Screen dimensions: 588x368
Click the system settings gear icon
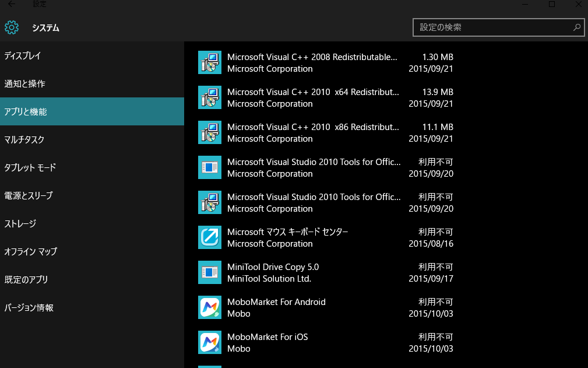pyautogui.click(x=12, y=27)
